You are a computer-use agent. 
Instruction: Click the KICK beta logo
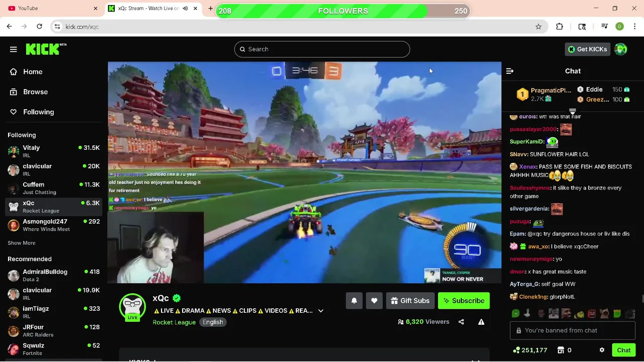click(46, 49)
